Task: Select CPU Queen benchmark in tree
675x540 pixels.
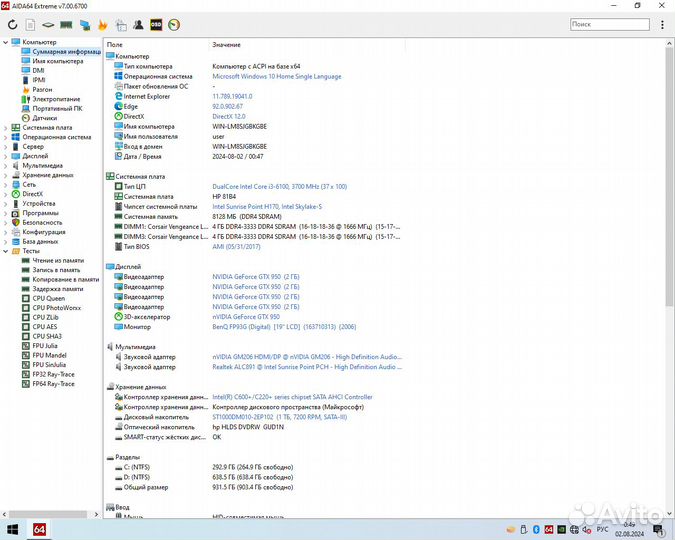Action: pos(48,298)
